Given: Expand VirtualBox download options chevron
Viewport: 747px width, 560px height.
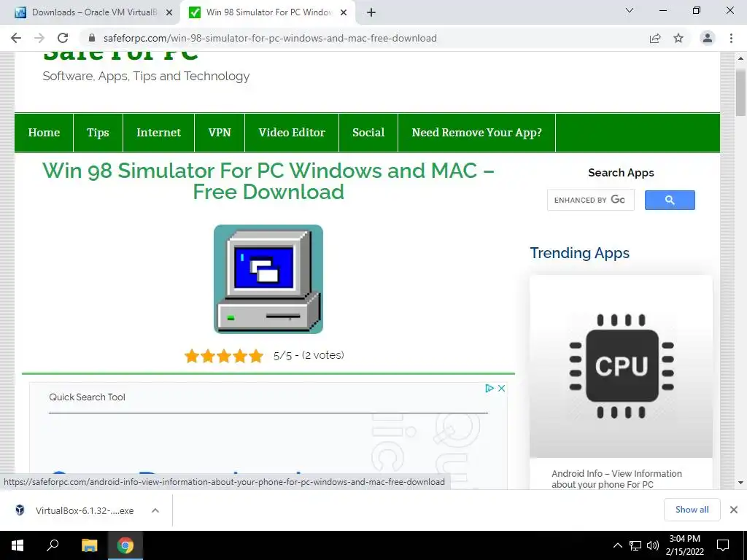Looking at the screenshot, I should 155,510.
